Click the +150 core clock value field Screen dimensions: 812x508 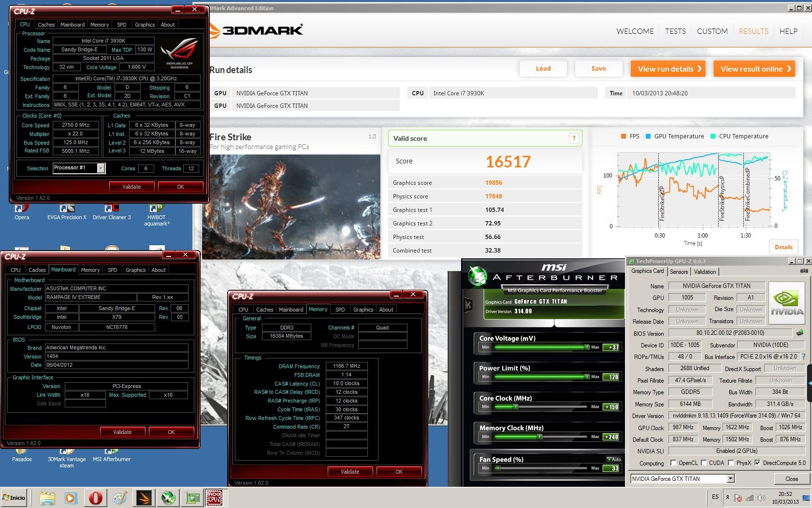pyautogui.click(x=611, y=407)
